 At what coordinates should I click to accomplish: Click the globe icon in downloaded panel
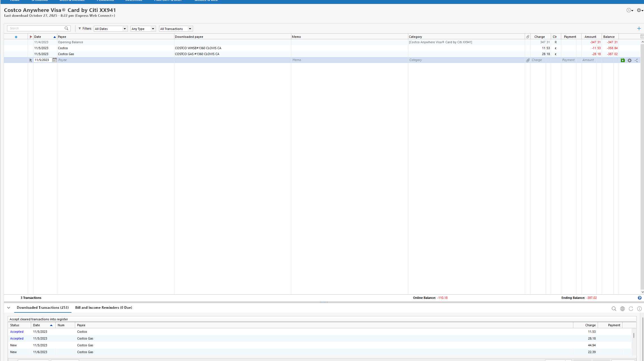pyautogui.click(x=622, y=309)
